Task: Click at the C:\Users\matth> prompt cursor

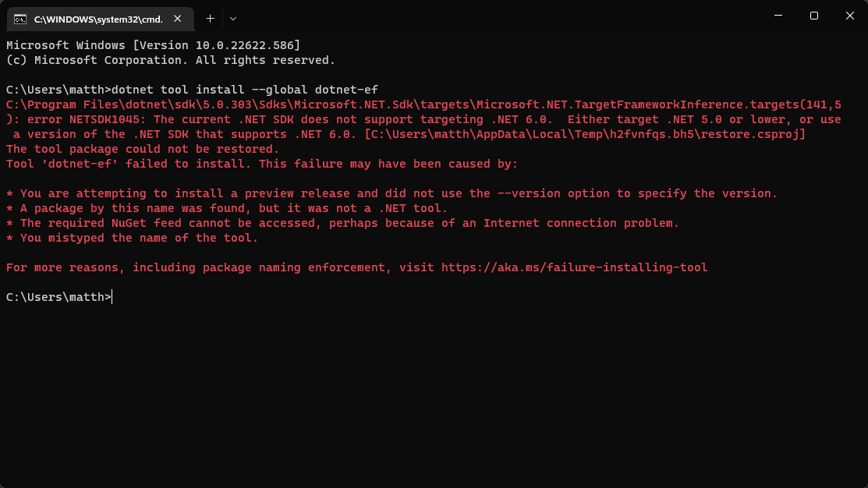Action: click(112, 297)
